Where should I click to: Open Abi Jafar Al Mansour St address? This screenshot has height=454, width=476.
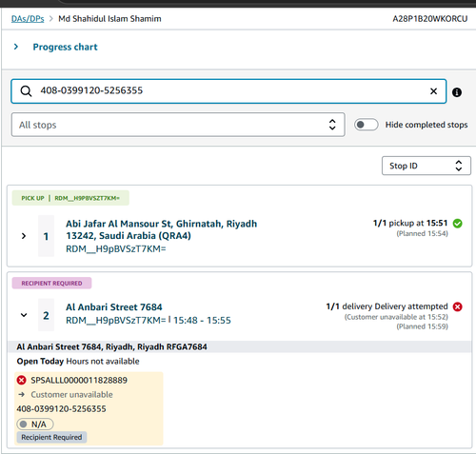click(161, 229)
